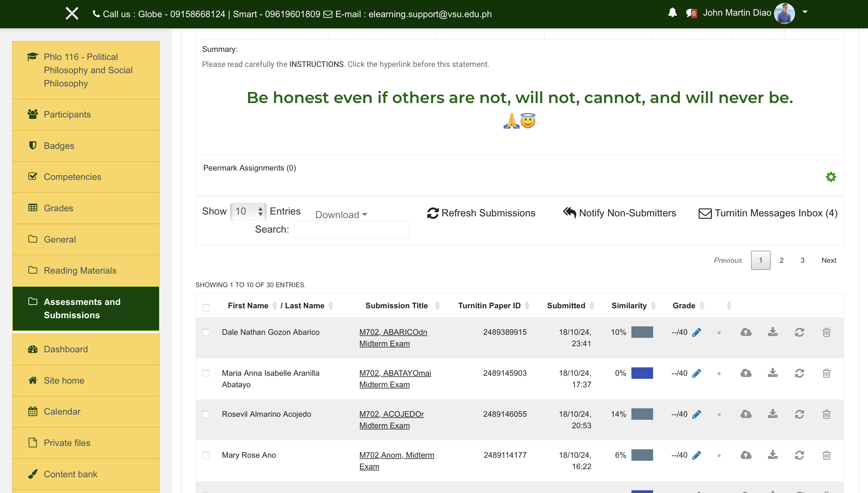Check the box for Maria Anna Abatayo
Image resolution: width=868 pixels, height=493 pixels.
tap(206, 373)
